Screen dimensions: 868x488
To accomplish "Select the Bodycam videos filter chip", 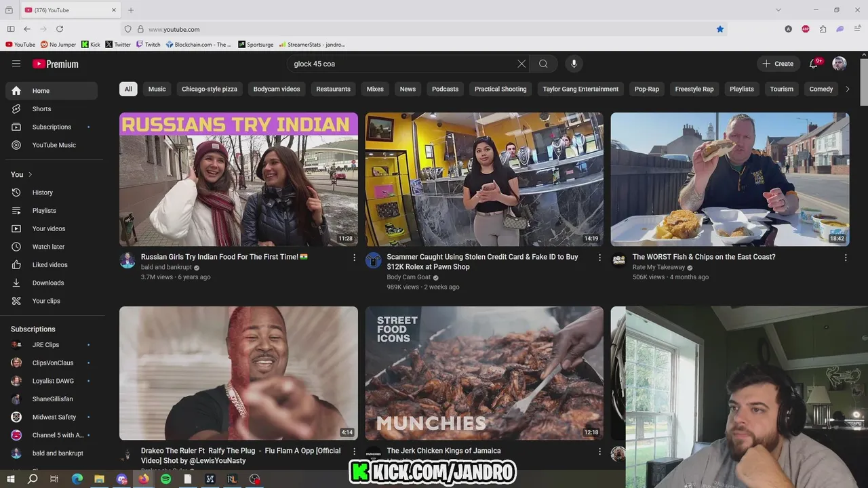I will [277, 89].
